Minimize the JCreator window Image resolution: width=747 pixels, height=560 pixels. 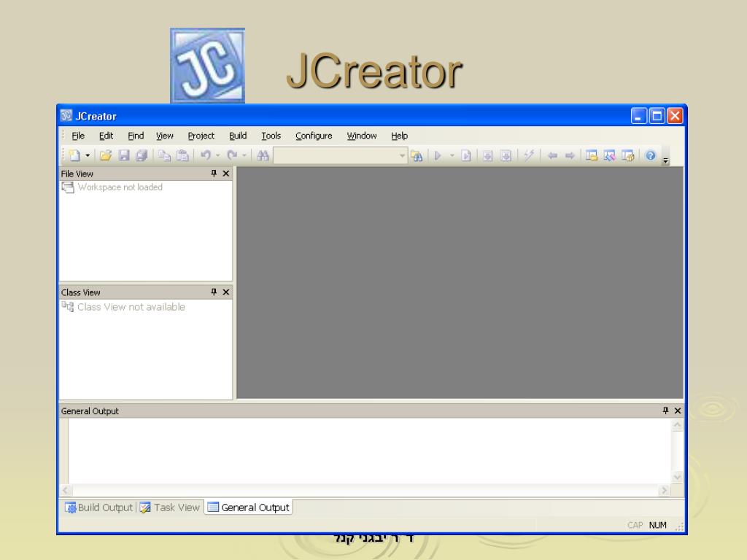638,116
